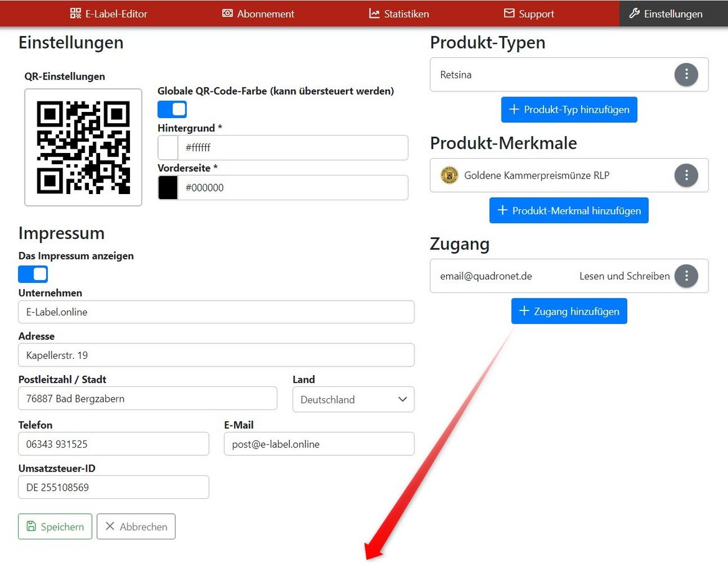The image size is (728, 563).
Task: Click the chart icon beside Statistiken
Action: (x=374, y=13)
